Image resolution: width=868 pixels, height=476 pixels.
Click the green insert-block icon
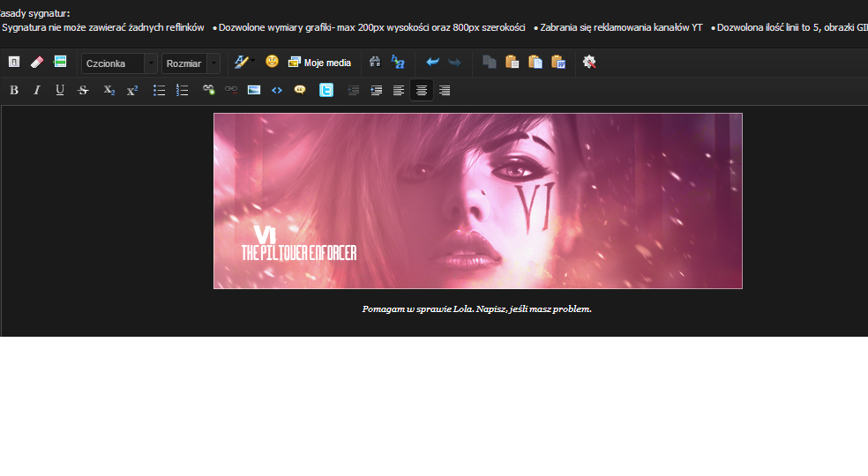[60, 62]
